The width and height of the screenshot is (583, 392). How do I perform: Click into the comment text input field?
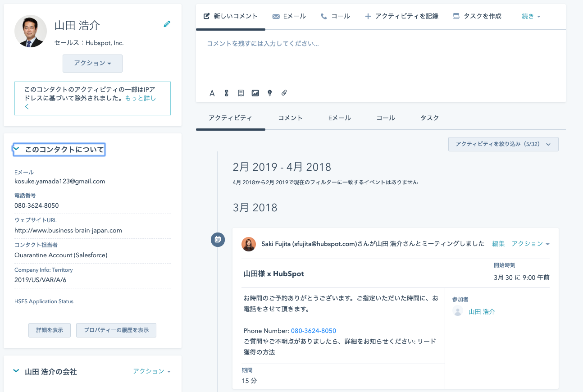(x=380, y=59)
